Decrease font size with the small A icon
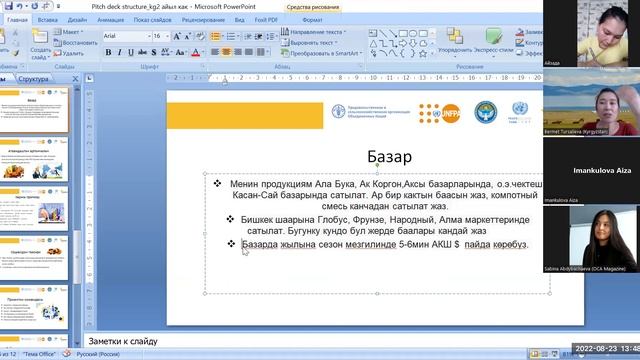640x360 pixels. [188, 36]
